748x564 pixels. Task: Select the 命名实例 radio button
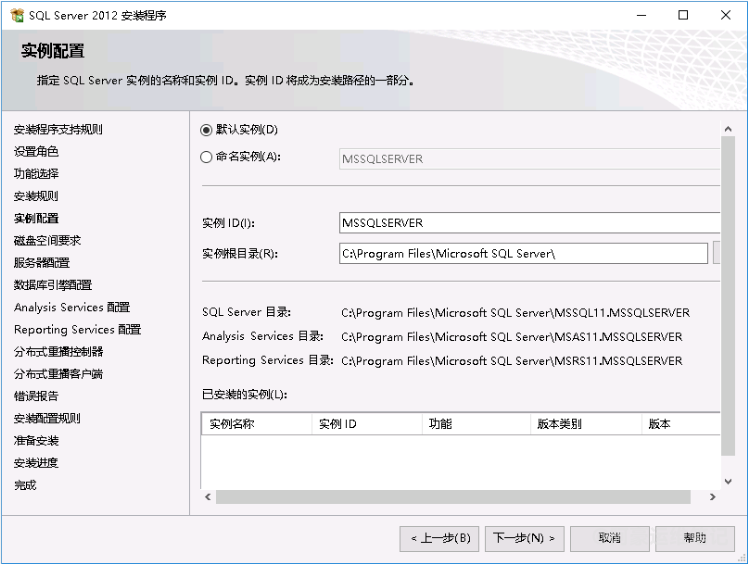207,157
